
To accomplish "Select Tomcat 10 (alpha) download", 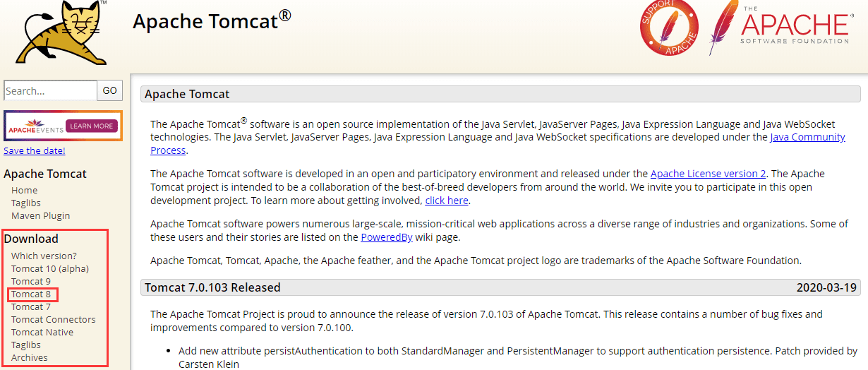I will coord(50,268).
